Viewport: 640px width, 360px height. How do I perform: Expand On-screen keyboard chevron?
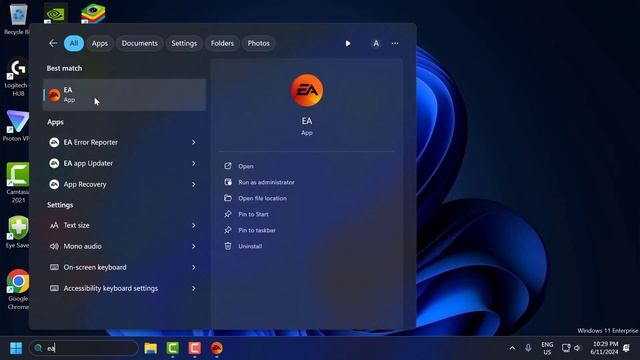tap(194, 267)
